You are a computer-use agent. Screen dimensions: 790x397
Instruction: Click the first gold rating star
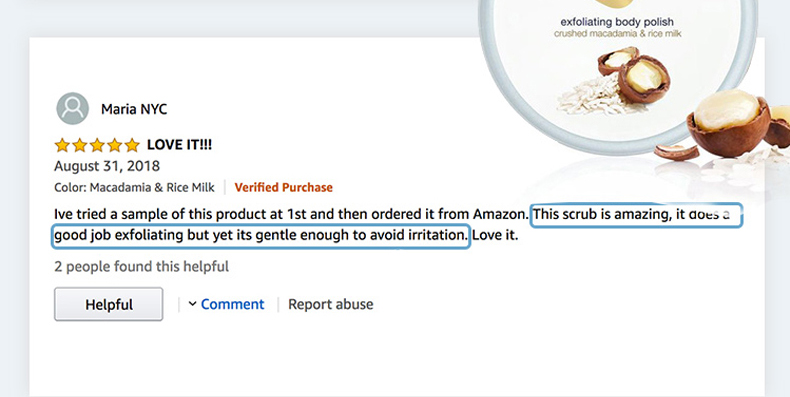[62, 145]
